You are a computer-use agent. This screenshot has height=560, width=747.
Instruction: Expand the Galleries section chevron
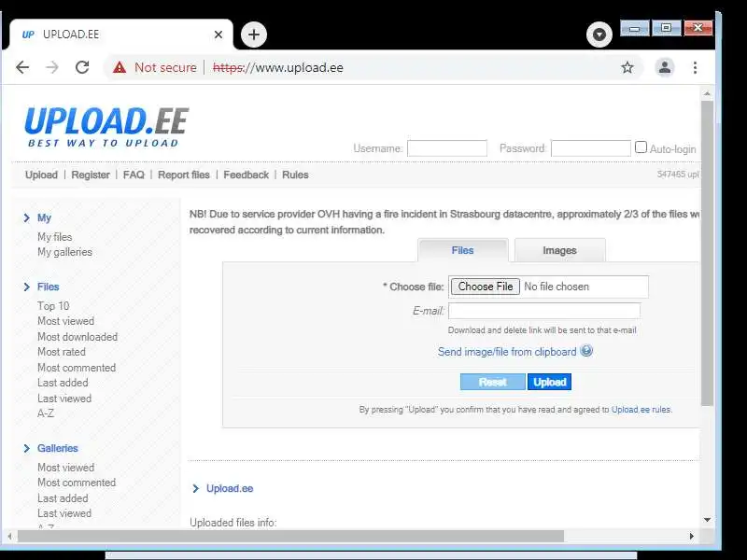(x=27, y=449)
